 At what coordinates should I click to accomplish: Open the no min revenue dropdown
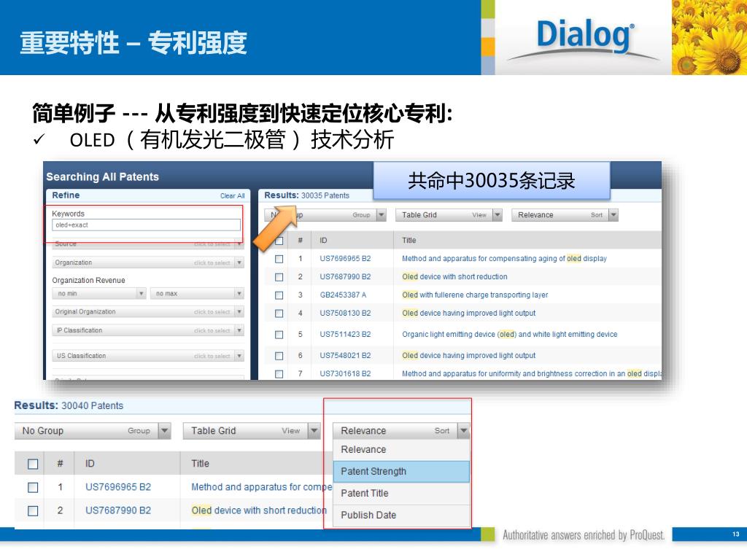point(98,293)
